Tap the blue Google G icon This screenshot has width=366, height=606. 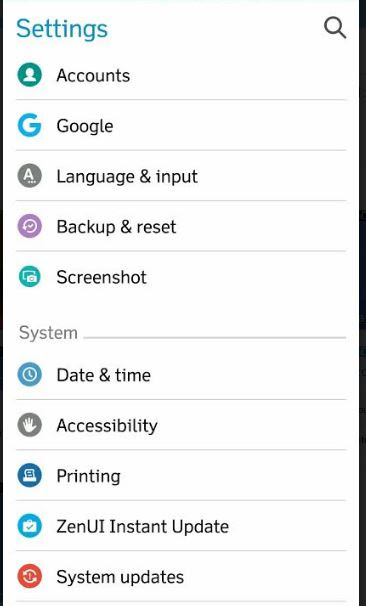click(29, 125)
